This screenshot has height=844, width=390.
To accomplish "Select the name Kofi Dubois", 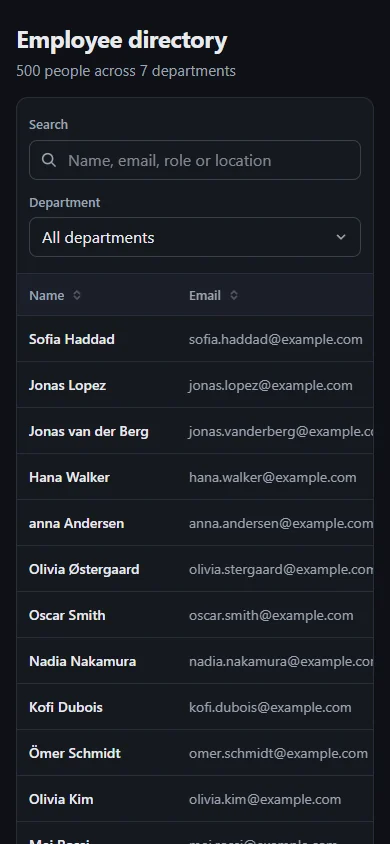I will pos(66,707).
